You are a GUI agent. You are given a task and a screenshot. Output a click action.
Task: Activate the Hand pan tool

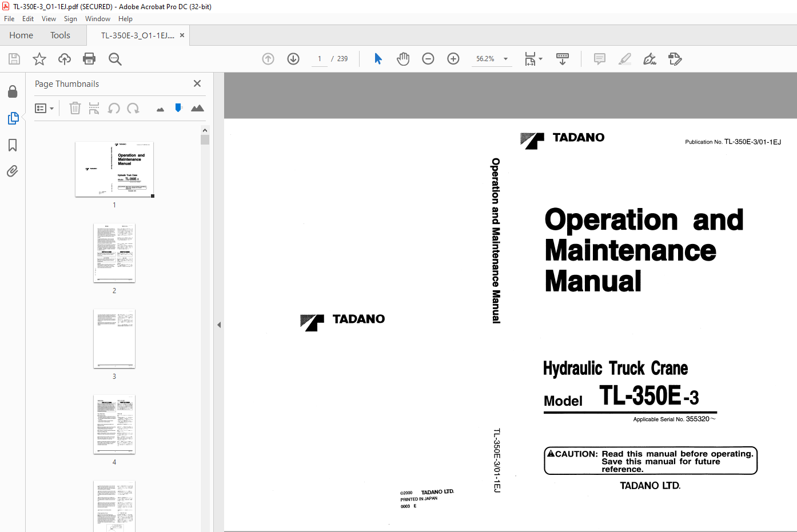(403, 59)
